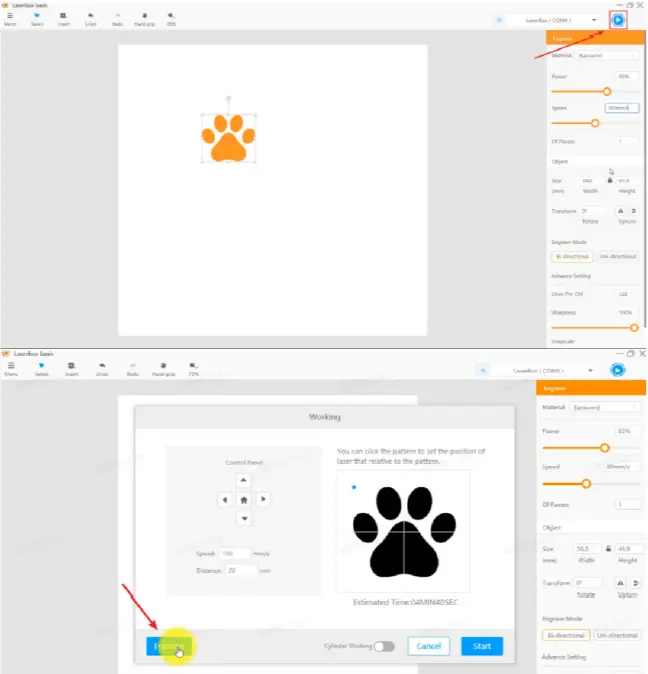The image size is (648, 674).
Task: Toggle the size aspect lock in top window
Action: (x=610, y=180)
